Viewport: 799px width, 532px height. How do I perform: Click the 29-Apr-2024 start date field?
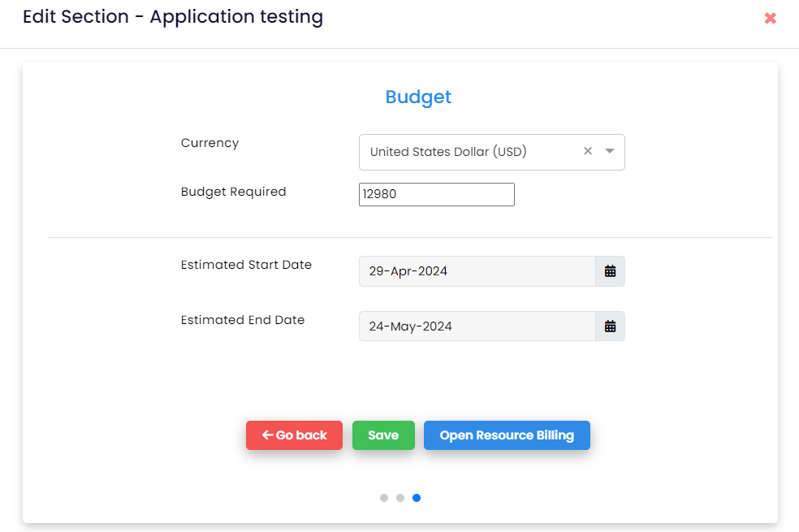(477, 271)
